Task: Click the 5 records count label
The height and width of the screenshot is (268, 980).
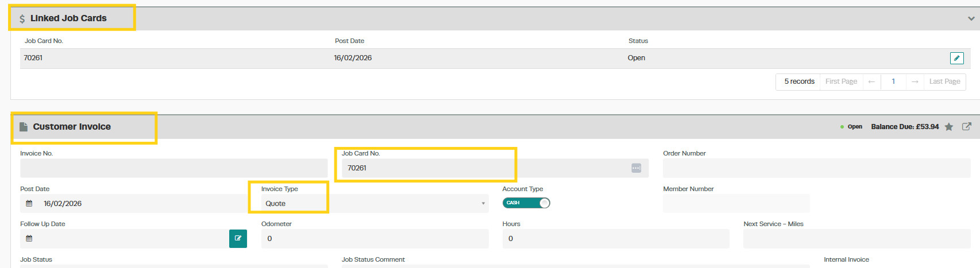Action: [x=799, y=81]
